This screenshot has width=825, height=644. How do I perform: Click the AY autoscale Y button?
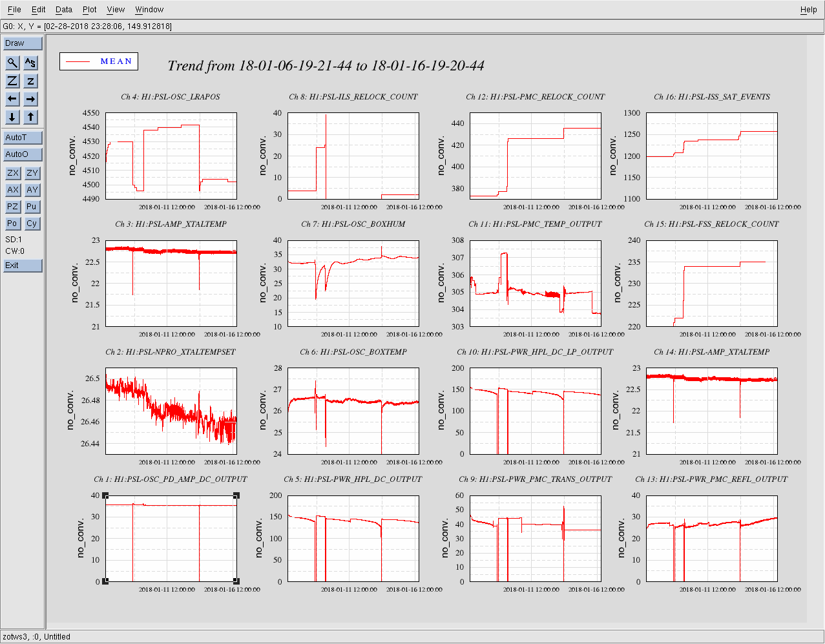coord(32,190)
